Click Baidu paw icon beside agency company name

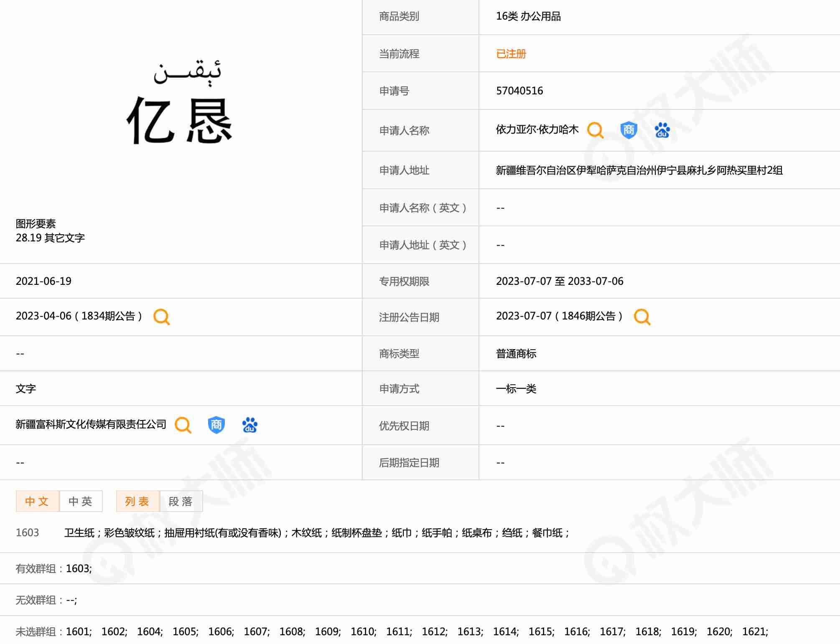tap(249, 425)
